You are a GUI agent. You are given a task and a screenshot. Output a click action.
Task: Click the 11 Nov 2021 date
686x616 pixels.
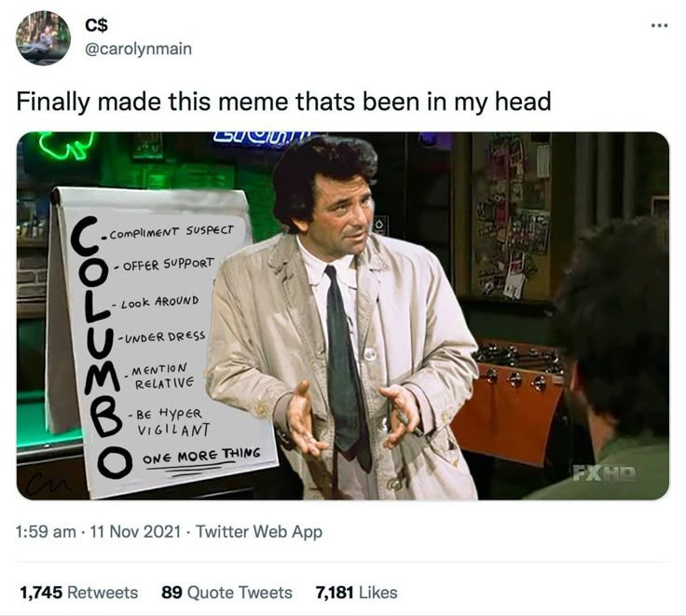(135, 532)
